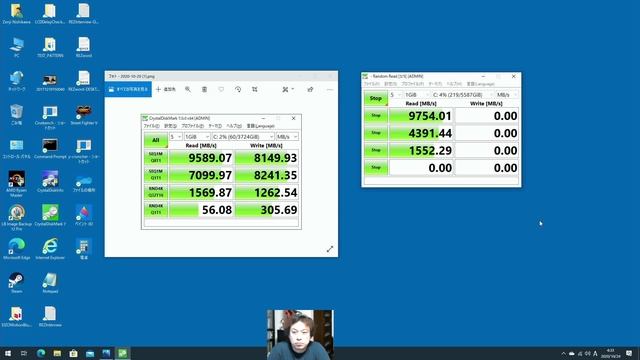Click the taskbar clock

click(x=611, y=353)
